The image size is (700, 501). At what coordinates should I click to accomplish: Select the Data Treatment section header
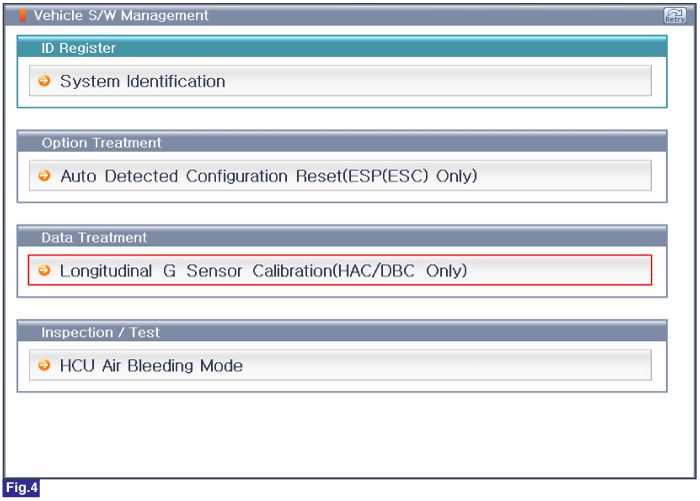point(342,237)
